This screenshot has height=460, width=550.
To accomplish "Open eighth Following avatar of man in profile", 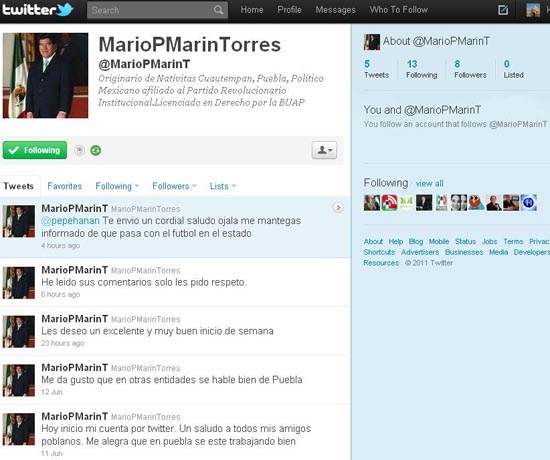I will coord(494,202).
